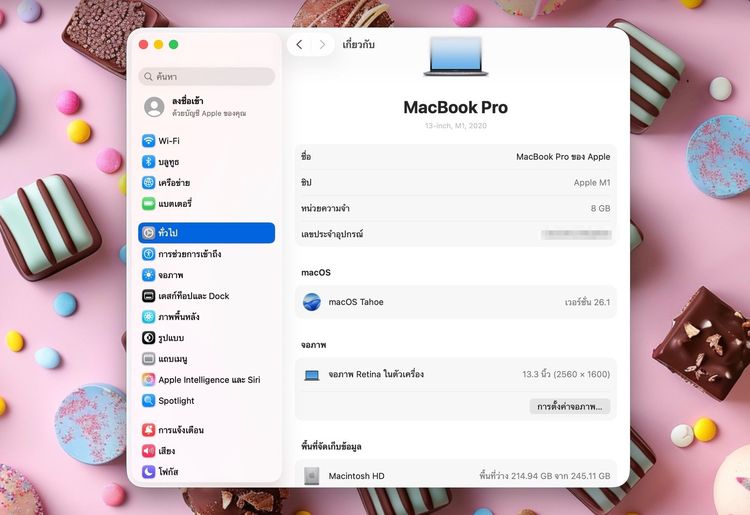Click the เวอร์ชั่น 26.1 version text
The height and width of the screenshot is (515, 750).
587,302
